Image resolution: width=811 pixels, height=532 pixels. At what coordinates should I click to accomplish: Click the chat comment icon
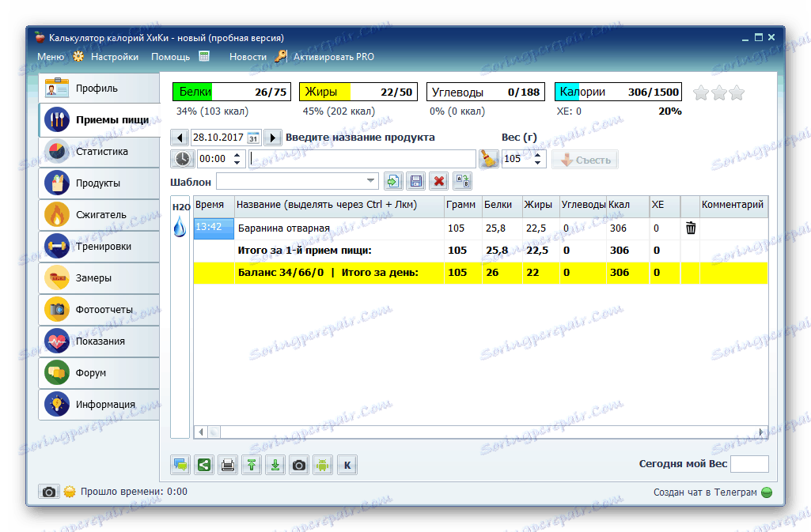coord(180,465)
